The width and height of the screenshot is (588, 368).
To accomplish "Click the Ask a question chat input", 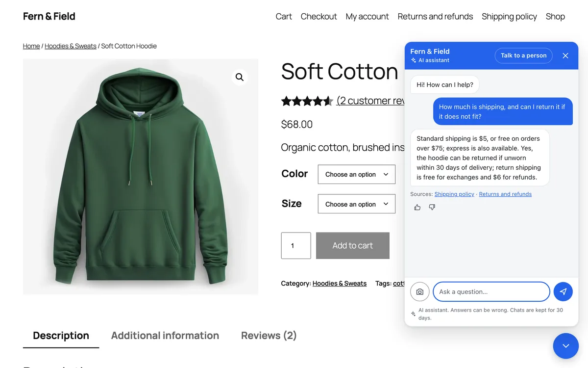I will 491,291.
